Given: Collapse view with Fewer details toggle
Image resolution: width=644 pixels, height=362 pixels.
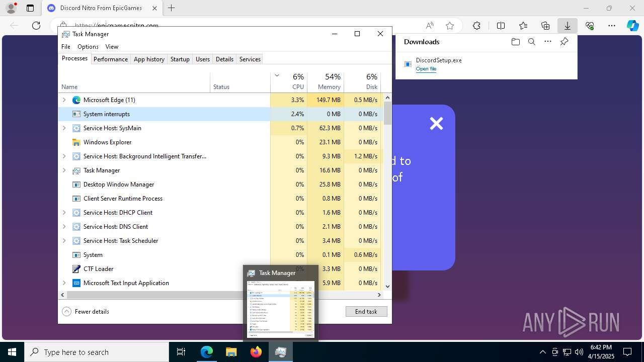Looking at the screenshot, I should [x=86, y=311].
